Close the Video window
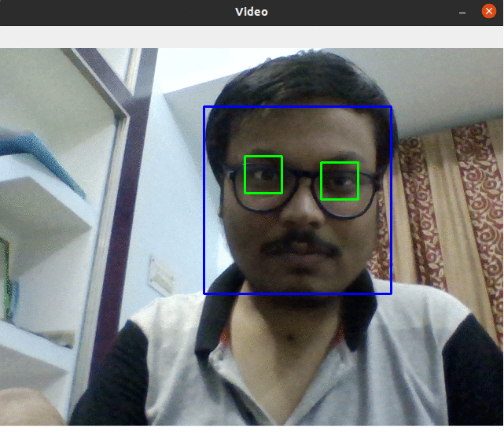The image size is (504, 443). pyautogui.click(x=488, y=11)
